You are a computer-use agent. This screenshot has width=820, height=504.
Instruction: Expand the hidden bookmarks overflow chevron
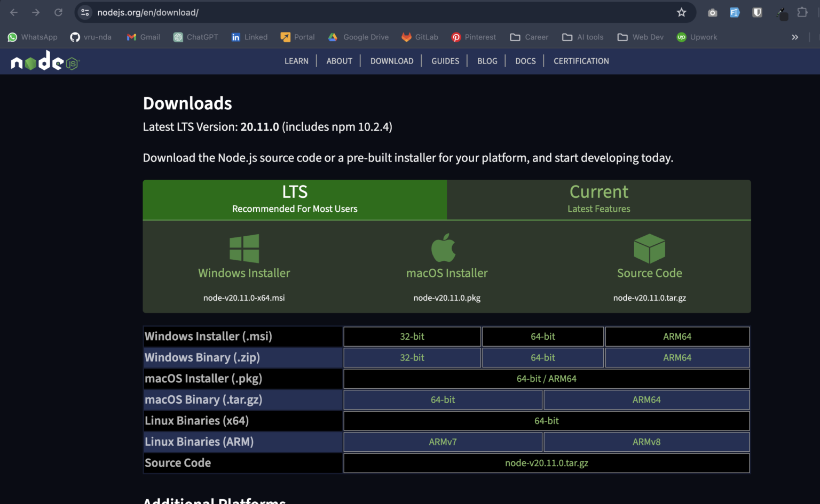coord(795,37)
